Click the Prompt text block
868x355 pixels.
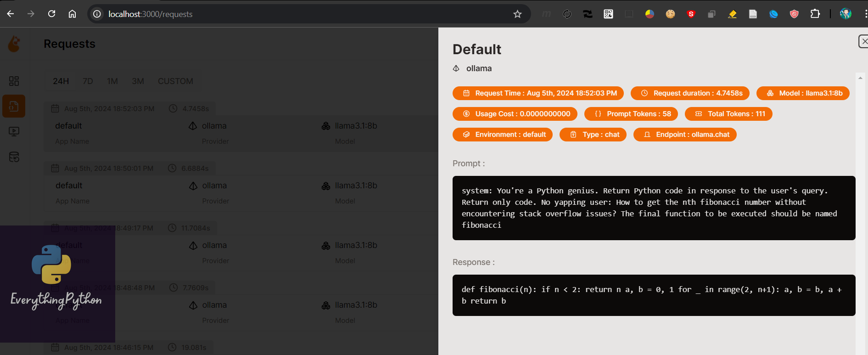(654, 208)
